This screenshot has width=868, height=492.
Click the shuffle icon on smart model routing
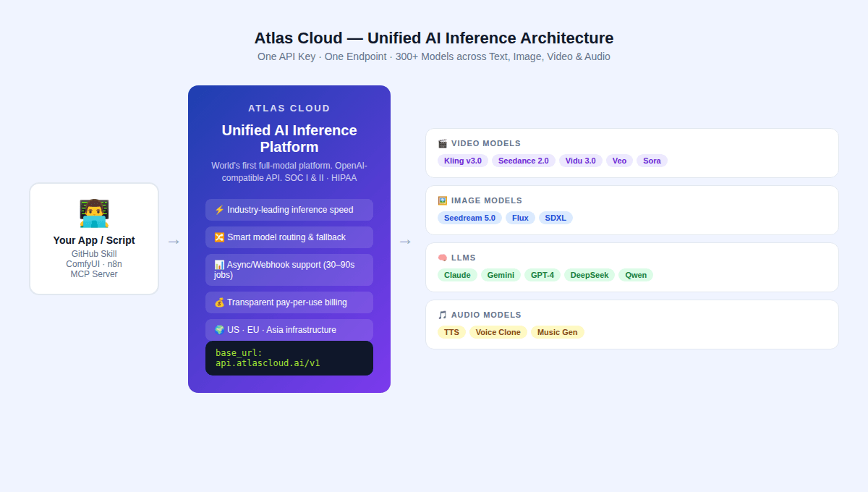pos(219,237)
